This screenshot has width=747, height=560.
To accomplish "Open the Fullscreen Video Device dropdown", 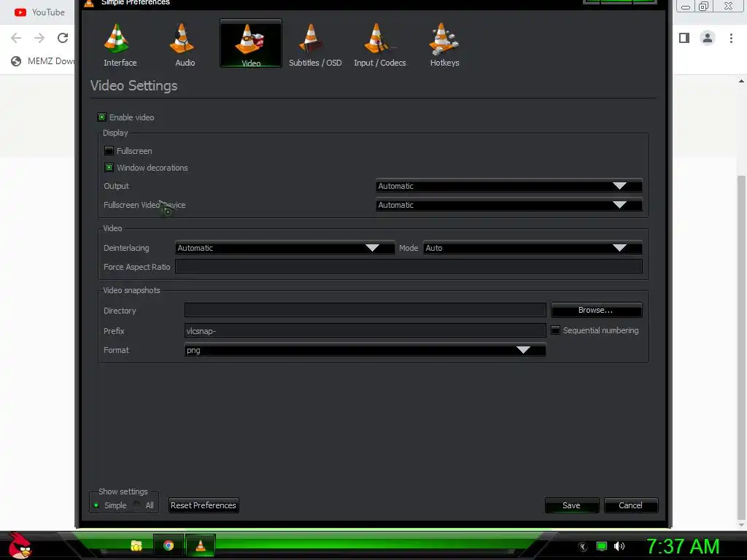I will pyautogui.click(x=508, y=205).
